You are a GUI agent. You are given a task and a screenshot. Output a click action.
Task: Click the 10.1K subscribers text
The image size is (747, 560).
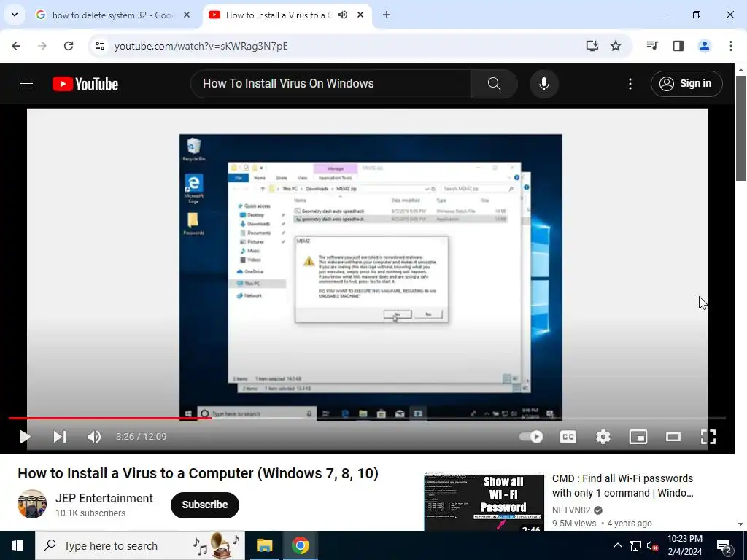click(x=90, y=513)
